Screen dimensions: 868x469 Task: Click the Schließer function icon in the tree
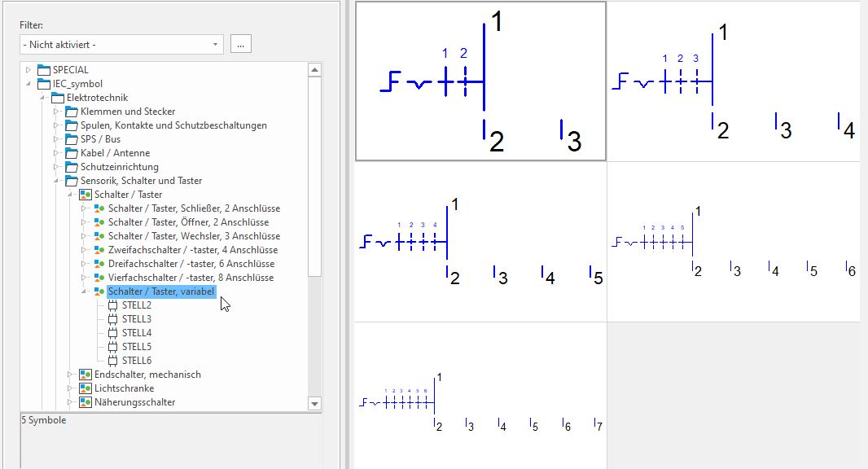99,208
